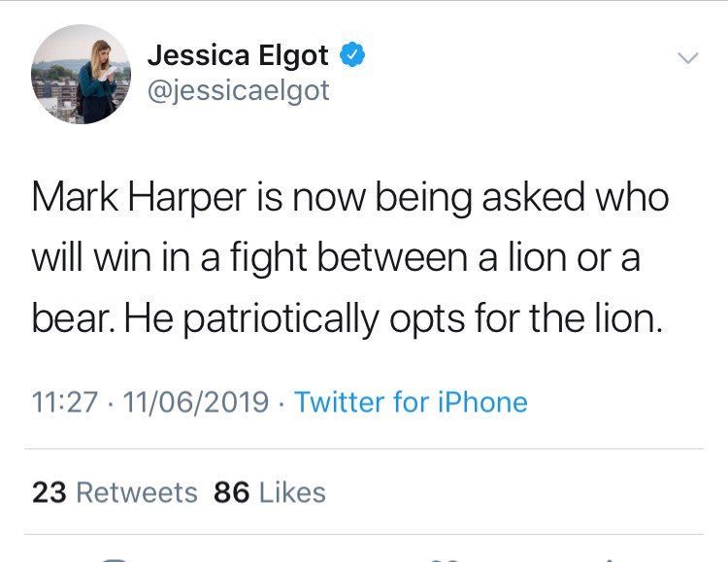Viewport: 728px width, 562px height.
Task: Click the word iPhone in source label
Action: click(x=482, y=402)
